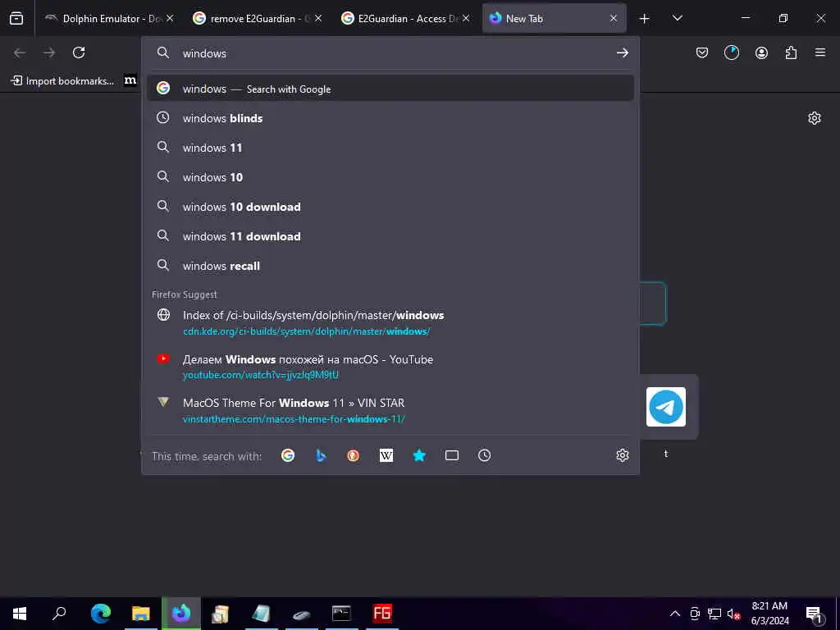The image size is (840, 630).
Task: Pick the 'windows blinds' history suggestion
Action: pos(390,118)
